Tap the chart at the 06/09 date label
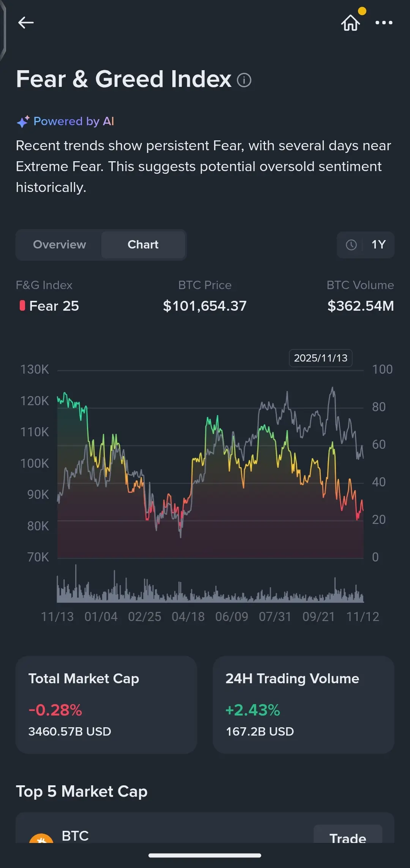The width and height of the screenshot is (410, 868). pyautogui.click(x=232, y=616)
